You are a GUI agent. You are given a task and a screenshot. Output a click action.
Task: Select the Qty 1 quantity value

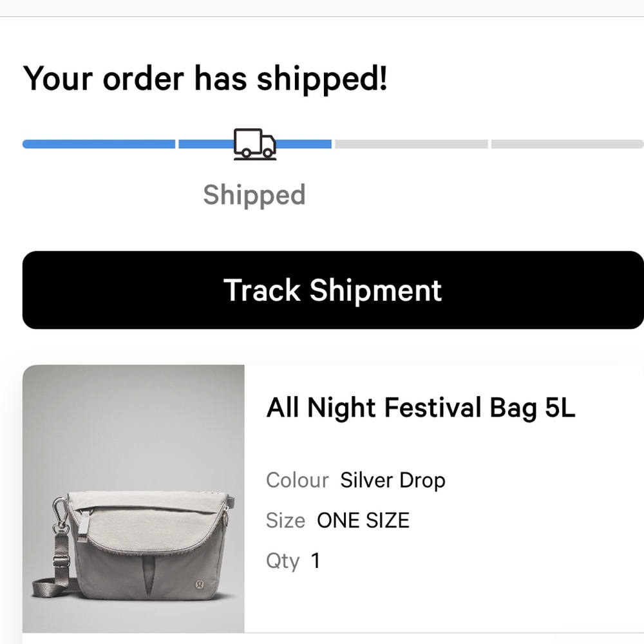coord(315,561)
